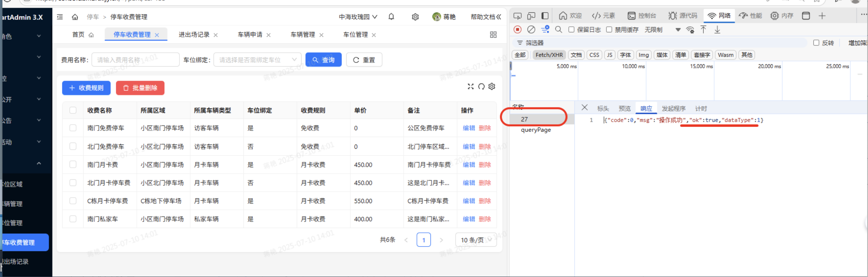This screenshot has height=277, width=868.
Task: Enable the 禁用缓存 checkbox
Action: [609, 30]
